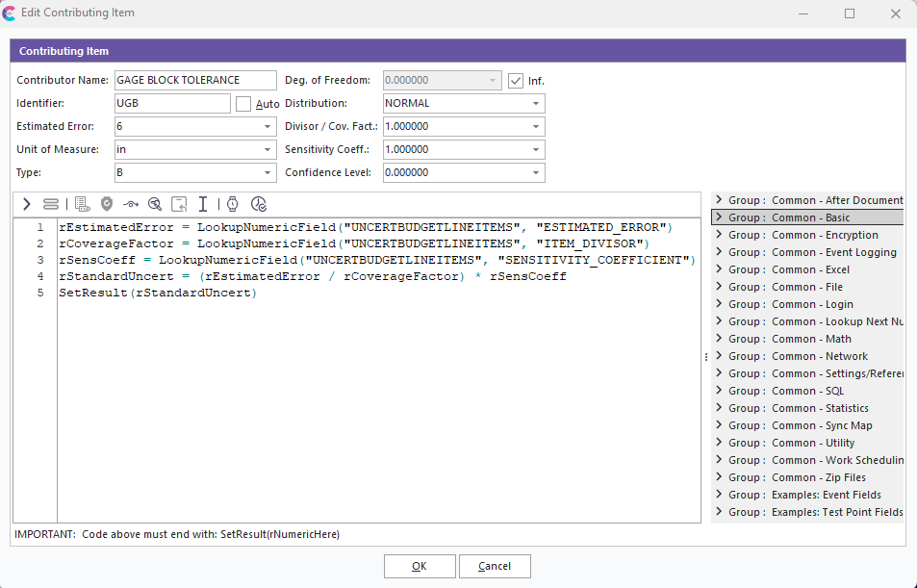Click the shield checkmark validate icon
The height and width of the screenshot is (588, 917).
tap(107, 204)
